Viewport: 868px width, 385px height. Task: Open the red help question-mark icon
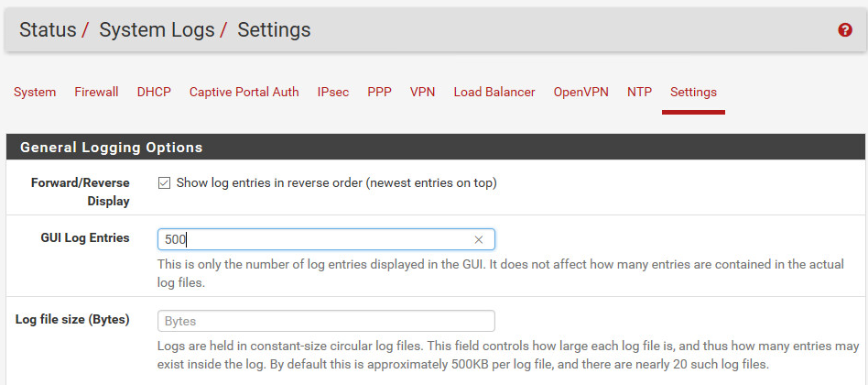(x=845, y=30)
